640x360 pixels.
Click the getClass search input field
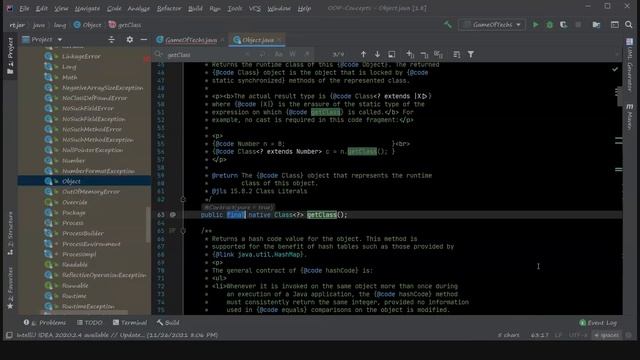(x=204, y=54)
